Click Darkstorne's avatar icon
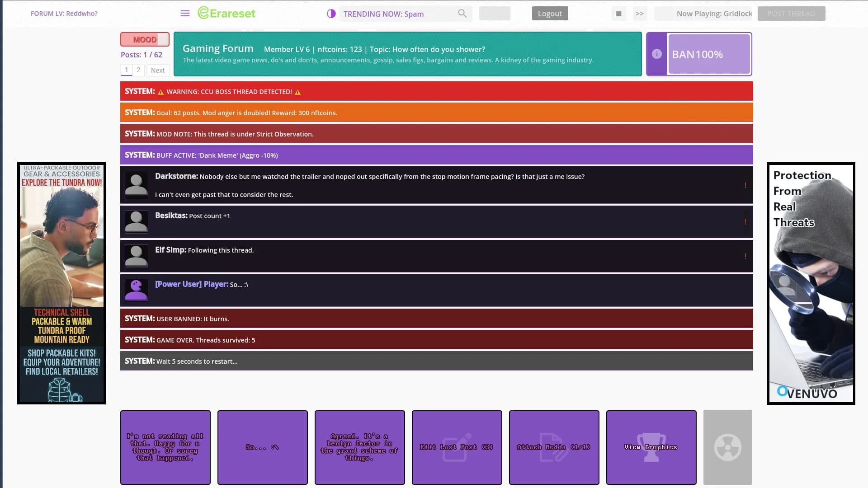The width and height of the screenshot is (868, 488). tap(136, 185)
